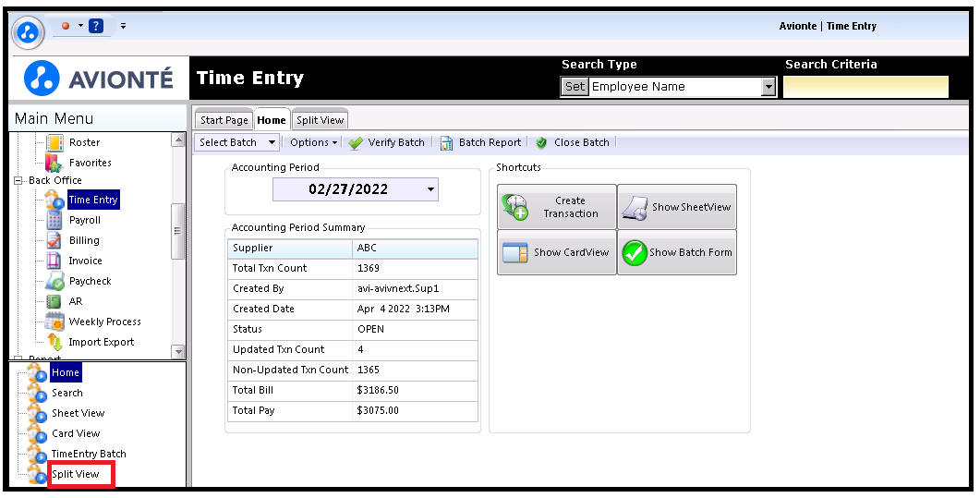
Task: Select Payroll in Back Office
Action: [x=84, y=220]
